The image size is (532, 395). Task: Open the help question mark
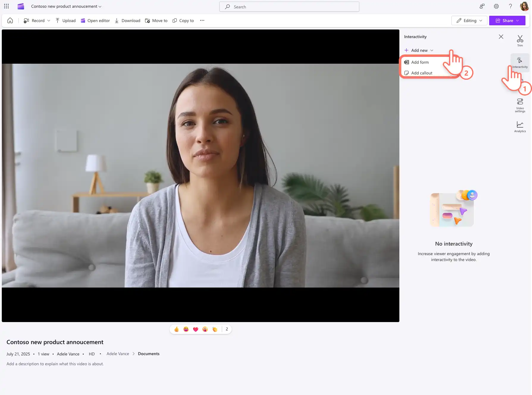pyautogui.click(x=510, y=6)
